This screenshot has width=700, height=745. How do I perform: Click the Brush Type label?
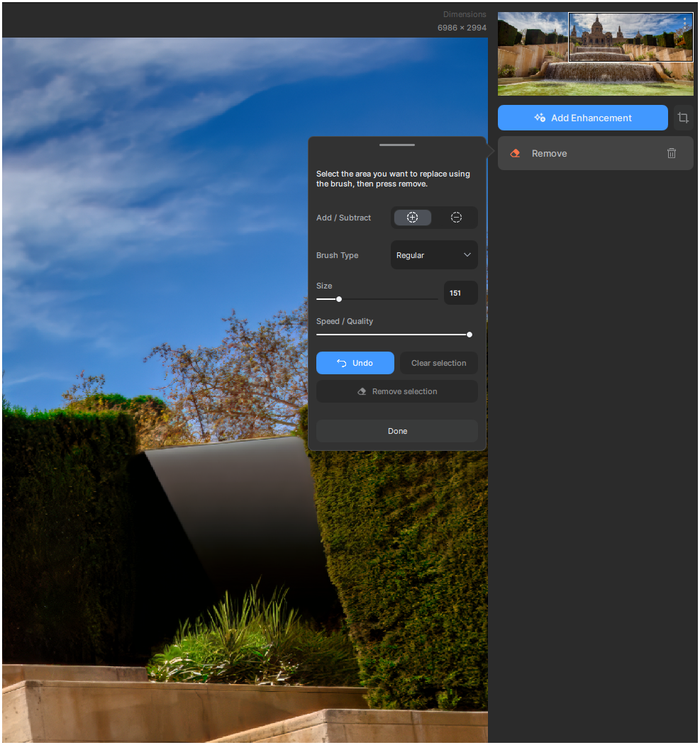point(338,255)
